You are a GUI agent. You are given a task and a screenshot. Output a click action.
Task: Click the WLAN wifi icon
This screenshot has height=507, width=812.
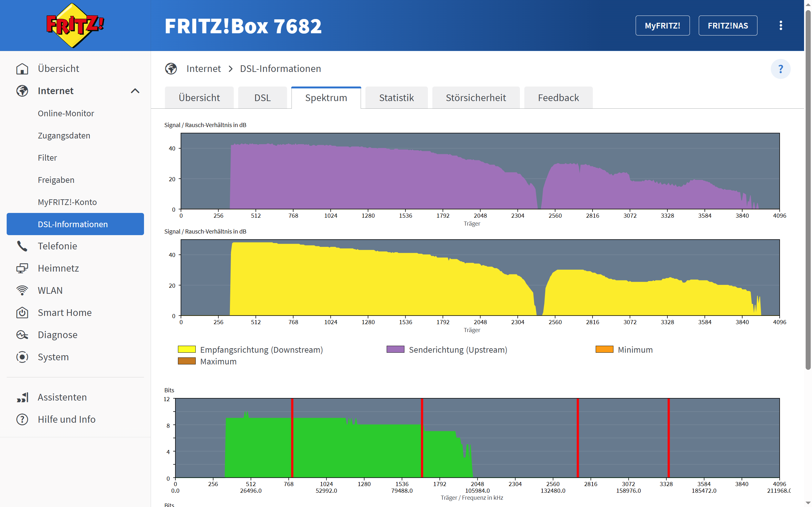click(22, 290)
